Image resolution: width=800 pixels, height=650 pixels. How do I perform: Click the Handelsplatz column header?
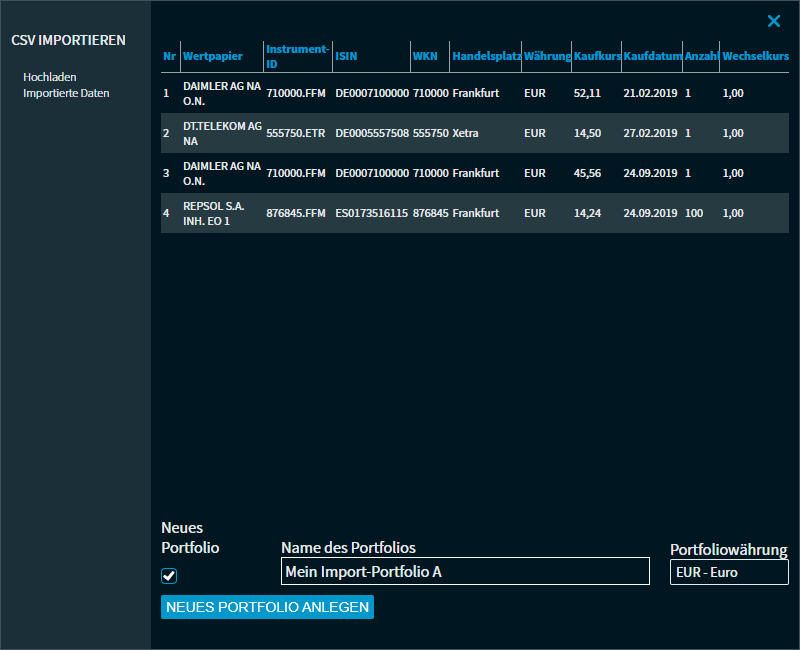point(486,57)
